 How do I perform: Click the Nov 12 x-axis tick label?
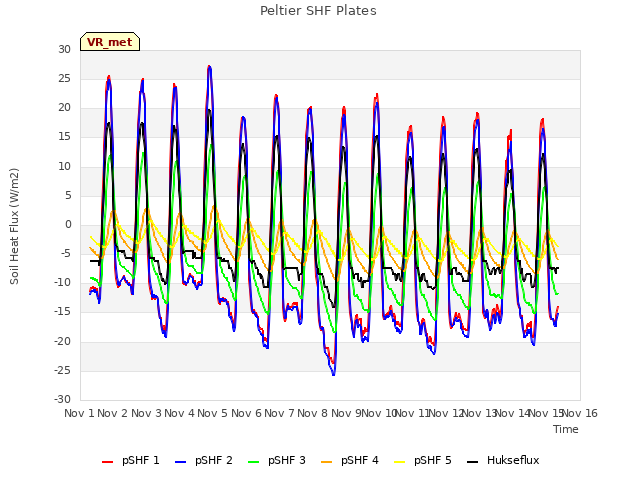point(447,413)
